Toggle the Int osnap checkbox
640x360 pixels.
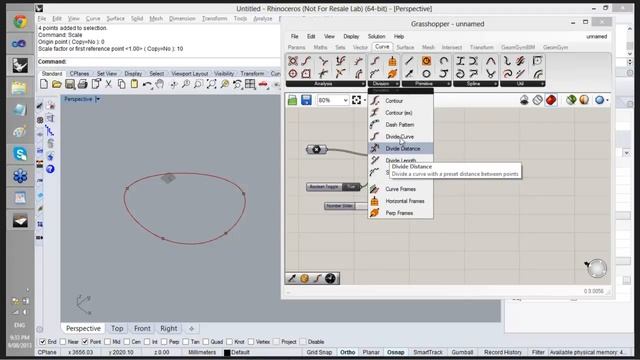147,342
